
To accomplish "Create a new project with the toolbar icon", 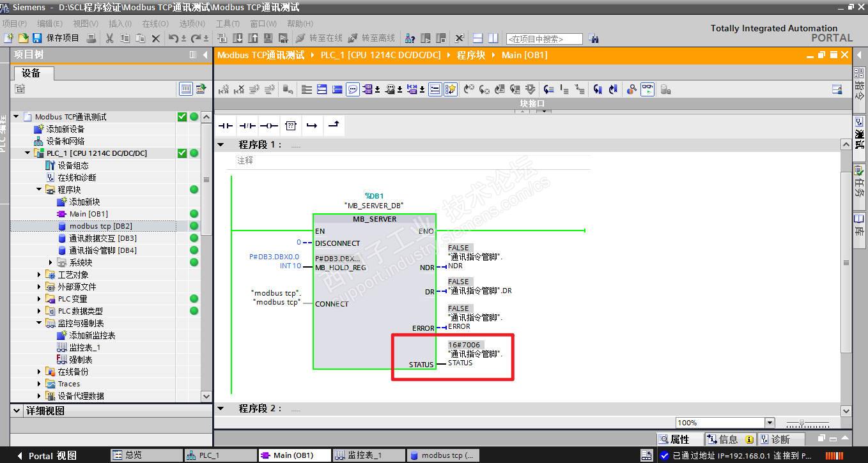I will pyautogui.click(x=8, y=38).
